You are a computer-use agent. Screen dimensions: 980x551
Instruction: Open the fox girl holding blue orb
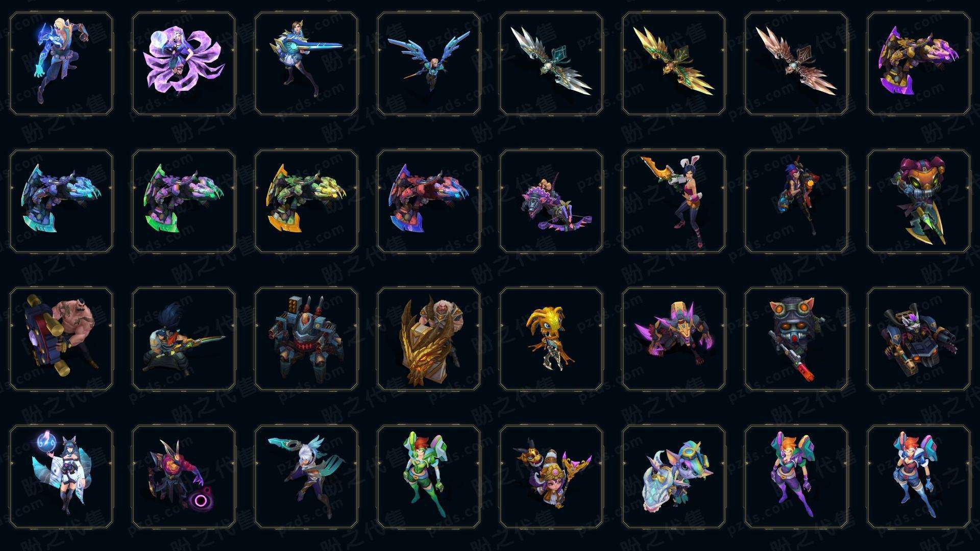point(61,477)
